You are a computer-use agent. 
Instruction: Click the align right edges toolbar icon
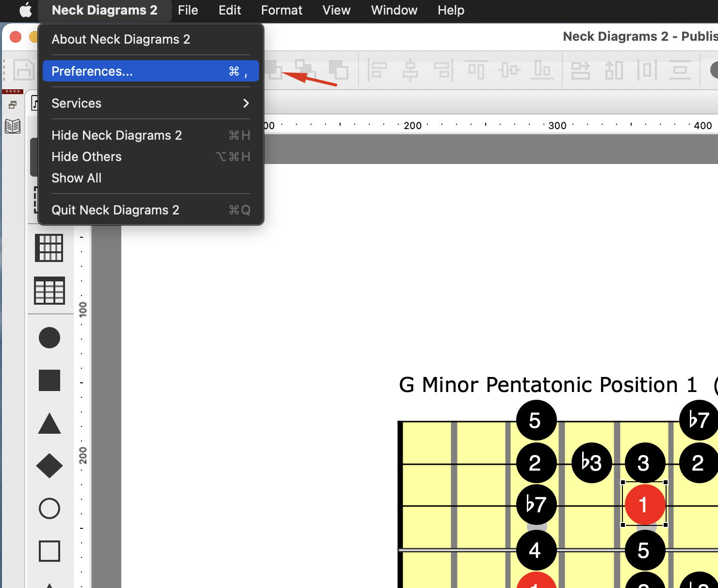[443, 70]
